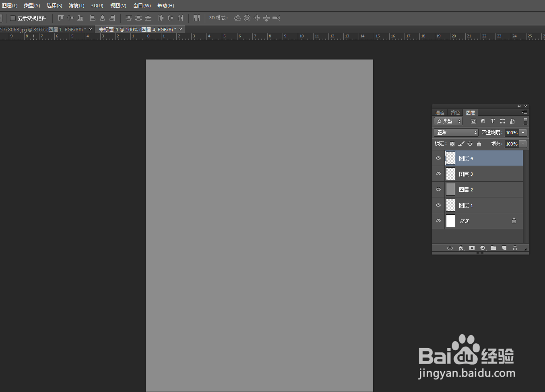The width and height of the screenshot is (545, 392).
Task: Select the 3D pan mode icon
Action: (x=257, y=18)
